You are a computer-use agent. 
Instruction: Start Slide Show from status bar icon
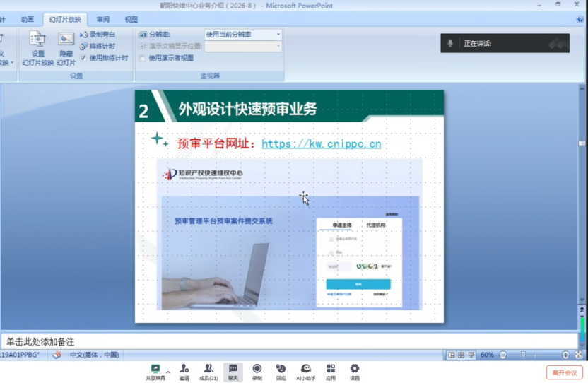(x=471, y=355)
